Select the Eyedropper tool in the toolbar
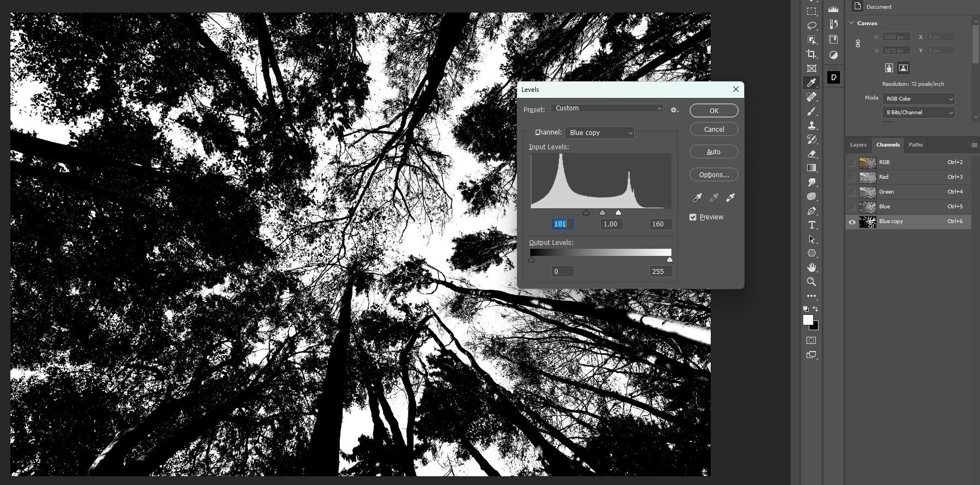980x485 pixels. (x=811, y=83)
